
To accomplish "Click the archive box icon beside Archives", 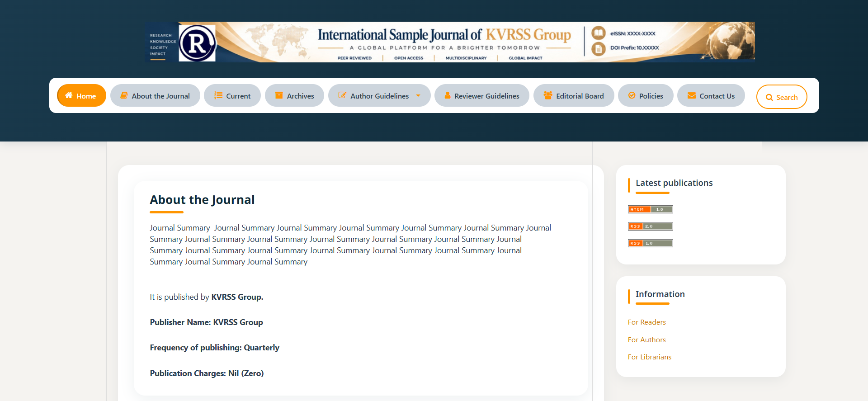I will point(279,95).
